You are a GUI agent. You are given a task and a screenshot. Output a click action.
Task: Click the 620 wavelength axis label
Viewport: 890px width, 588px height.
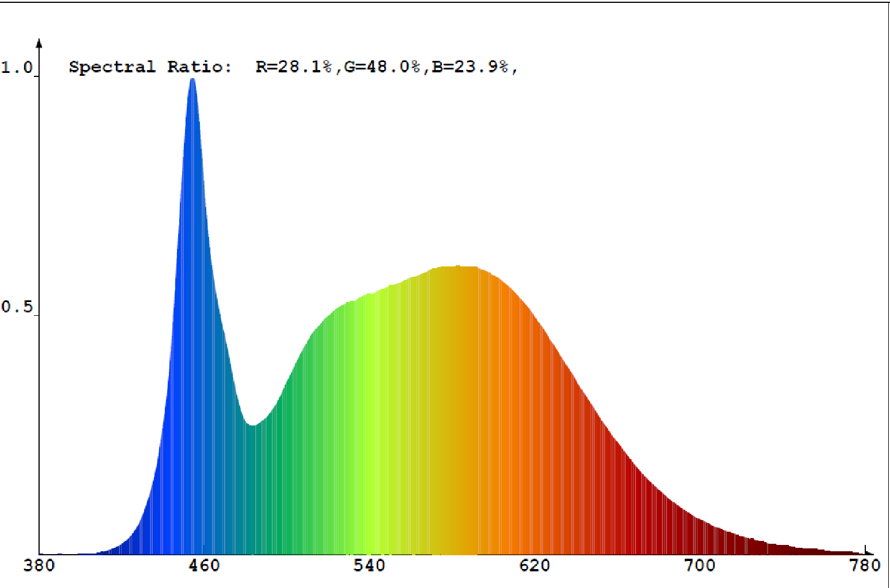pyautogui.click(x=534, y=566)
